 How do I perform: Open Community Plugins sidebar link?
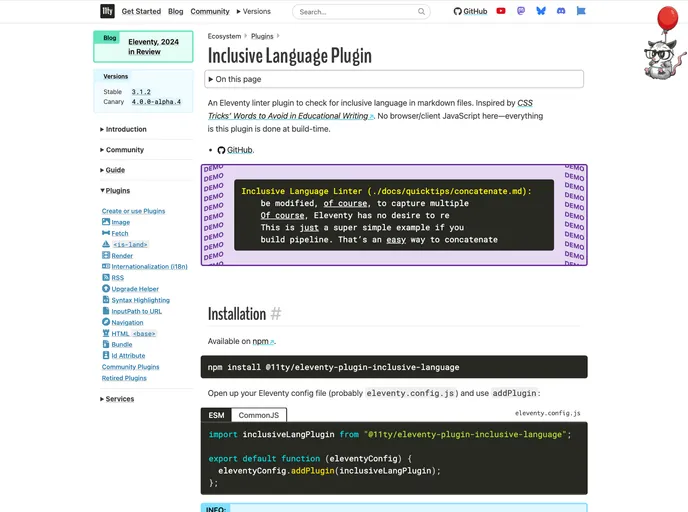pos(130,367)
